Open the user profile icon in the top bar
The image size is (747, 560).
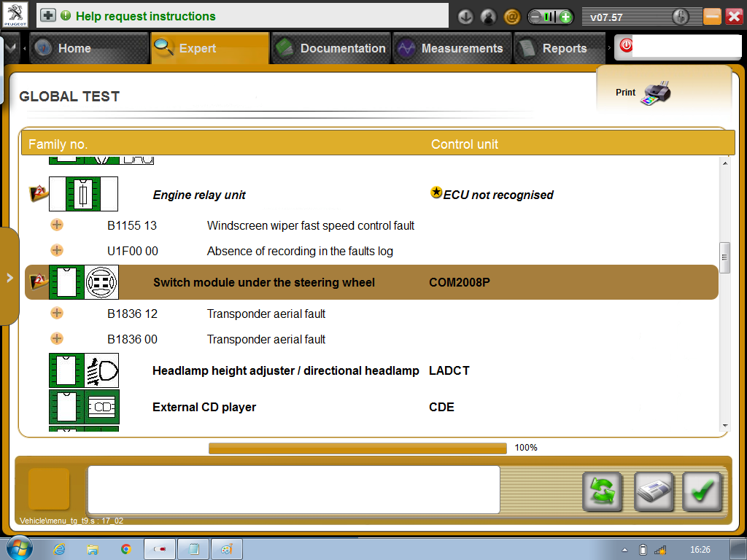[x=488, y=17]
